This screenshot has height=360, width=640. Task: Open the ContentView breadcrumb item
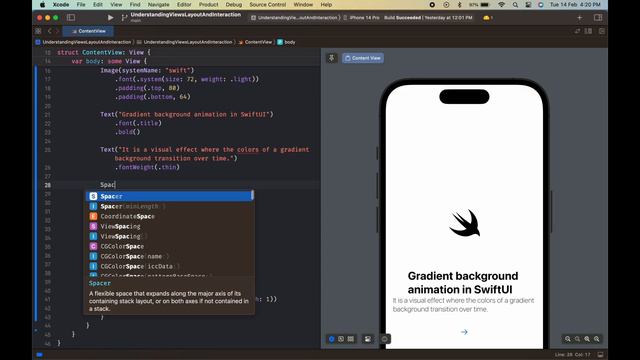256,42
